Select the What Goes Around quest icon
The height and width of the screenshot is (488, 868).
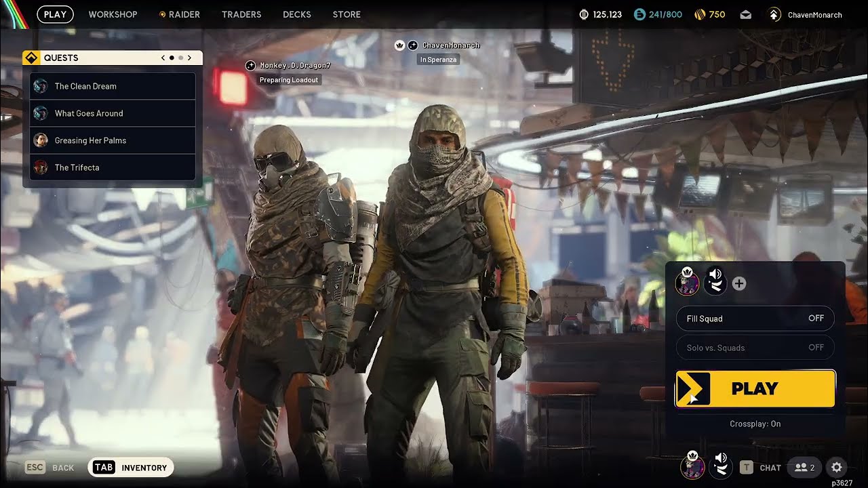pos(41,113)
